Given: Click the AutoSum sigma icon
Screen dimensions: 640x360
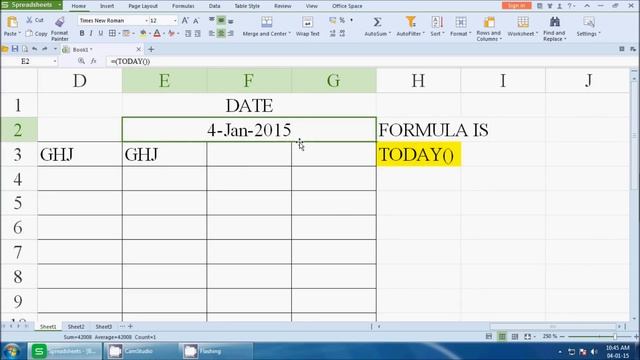Looking at the screenshot, I should pos(377,22).
